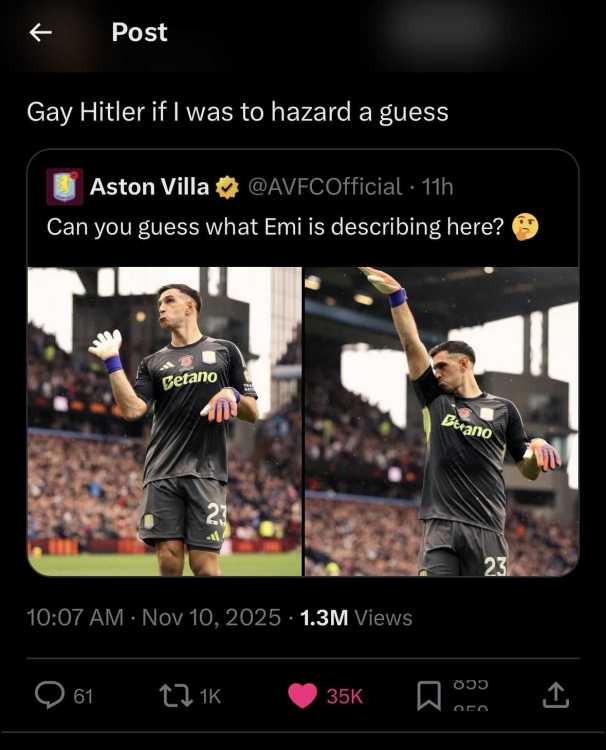Unlike the post via pink heart

(x=303, y=695)
